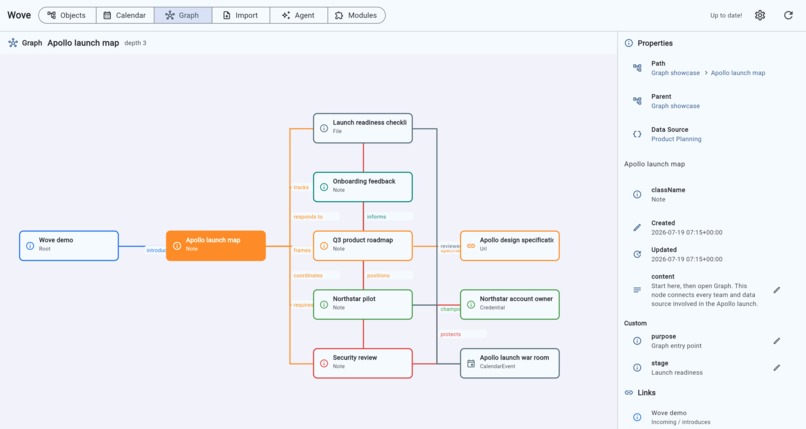Screen dimensions: 806x429
Task: Click the info icon in Apollo launch map node
Action: [x=177, y=246]
